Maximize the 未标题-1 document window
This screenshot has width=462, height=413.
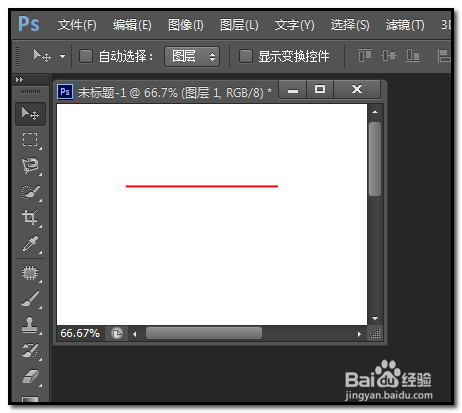(320, 90)
